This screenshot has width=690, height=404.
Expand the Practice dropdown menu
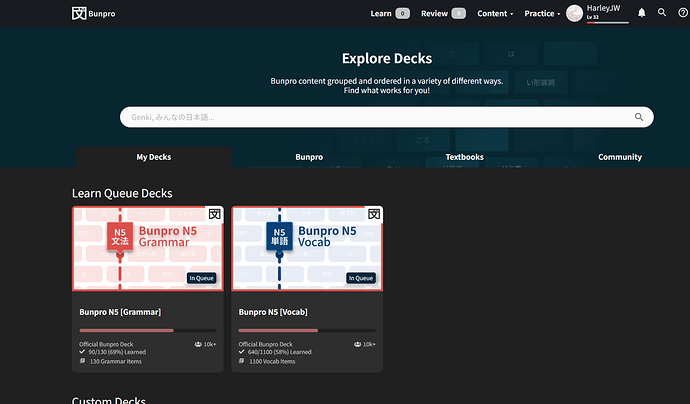click(x=542, y=14)
